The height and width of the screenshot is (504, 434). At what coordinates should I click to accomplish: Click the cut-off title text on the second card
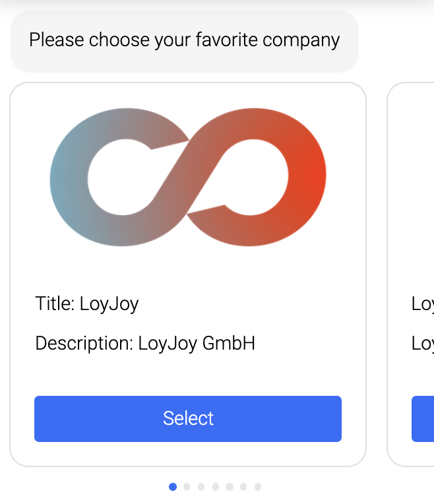(423, 303)
